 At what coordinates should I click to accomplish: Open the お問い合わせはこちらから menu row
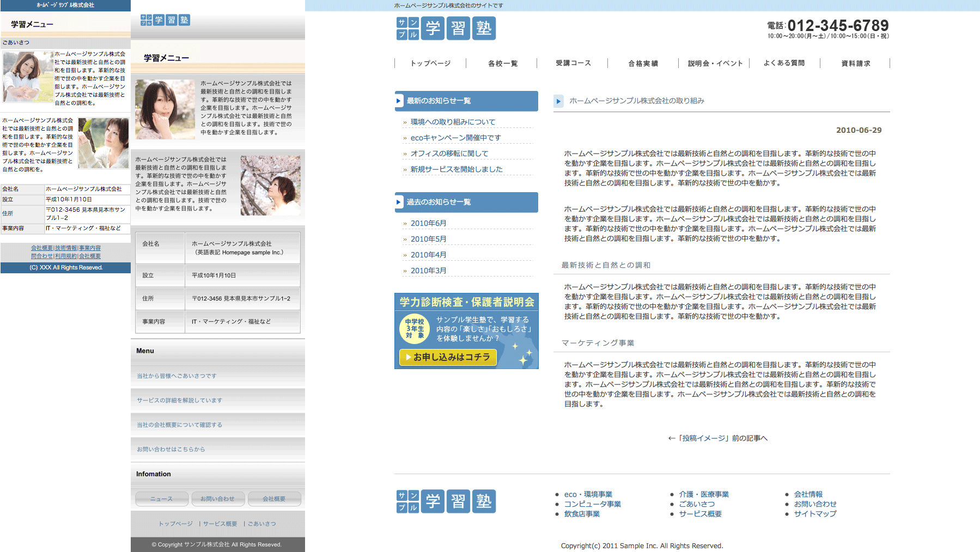pos(171,449)
